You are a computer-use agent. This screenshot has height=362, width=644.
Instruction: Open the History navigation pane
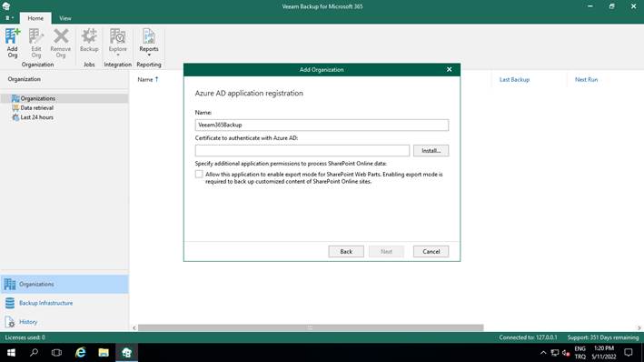click(64, 322)
